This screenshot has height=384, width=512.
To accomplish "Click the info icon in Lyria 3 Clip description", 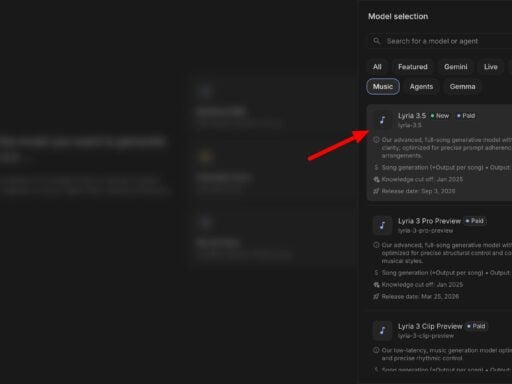I will 376,350.
